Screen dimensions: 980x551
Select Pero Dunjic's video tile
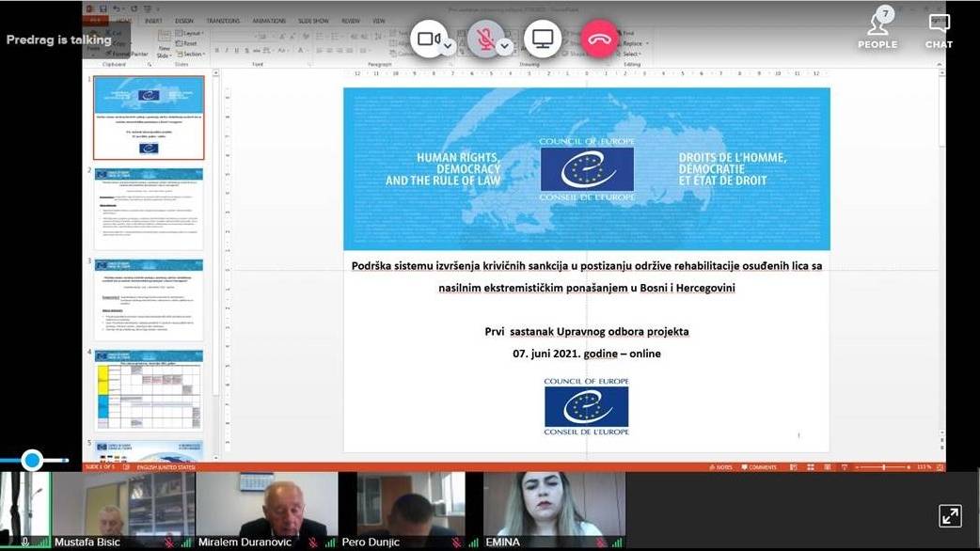411,511
